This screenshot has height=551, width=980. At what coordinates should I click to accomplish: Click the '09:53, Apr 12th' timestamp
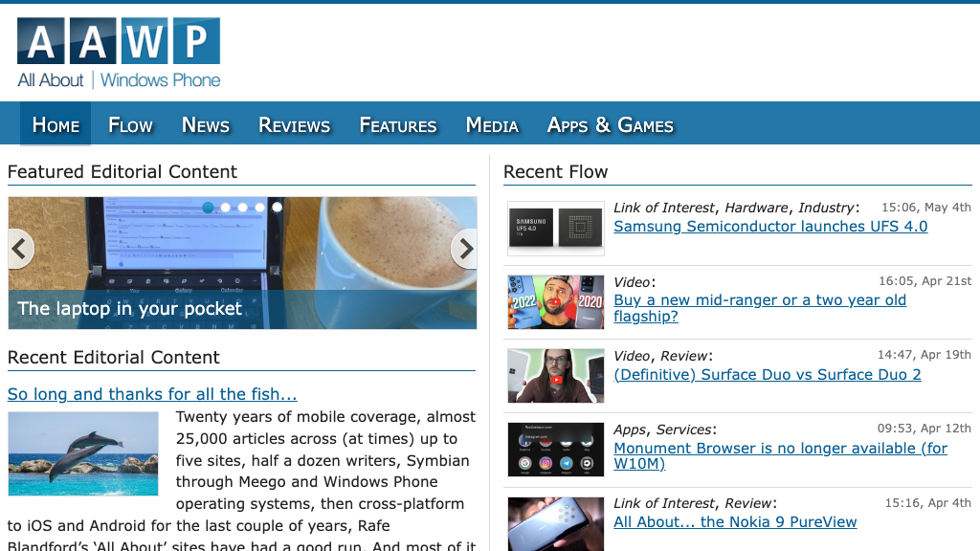(924, 429)
